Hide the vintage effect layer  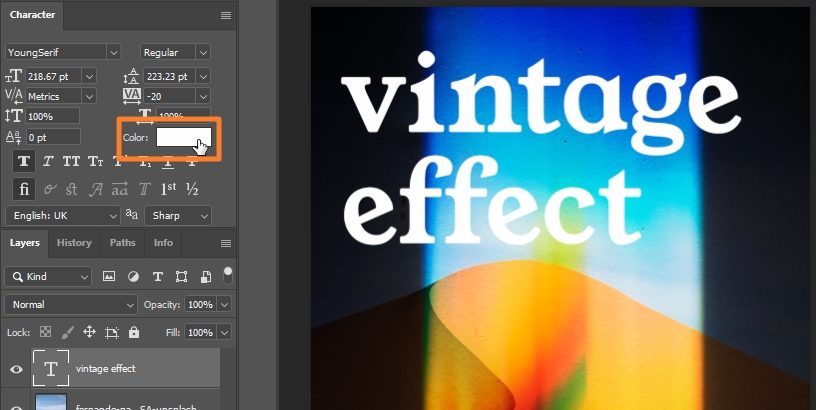(16, 369)
